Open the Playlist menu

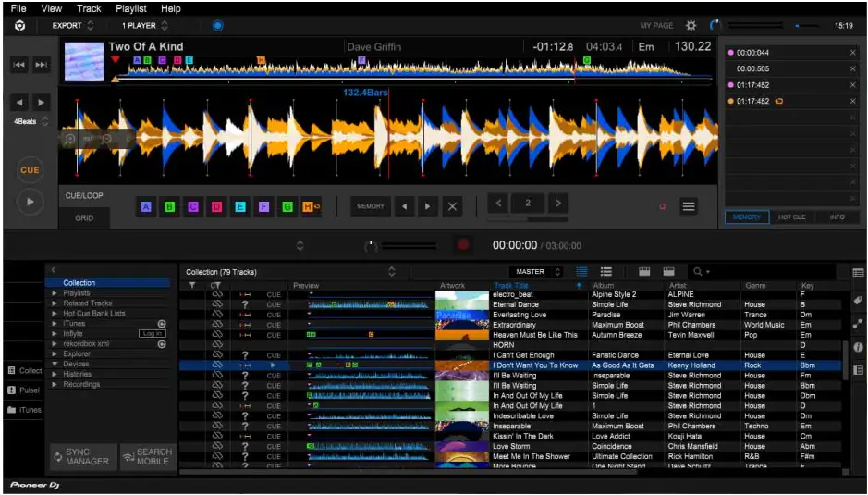click(130, 8)
